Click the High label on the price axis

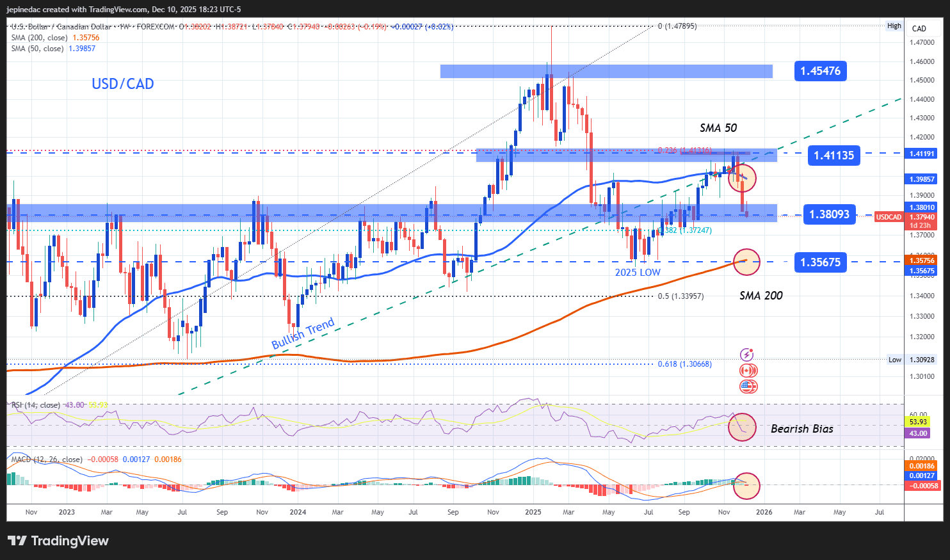click(x=894, y=26)
